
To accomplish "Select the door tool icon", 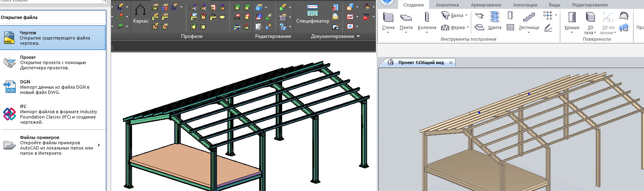I will tap(510, 16).
